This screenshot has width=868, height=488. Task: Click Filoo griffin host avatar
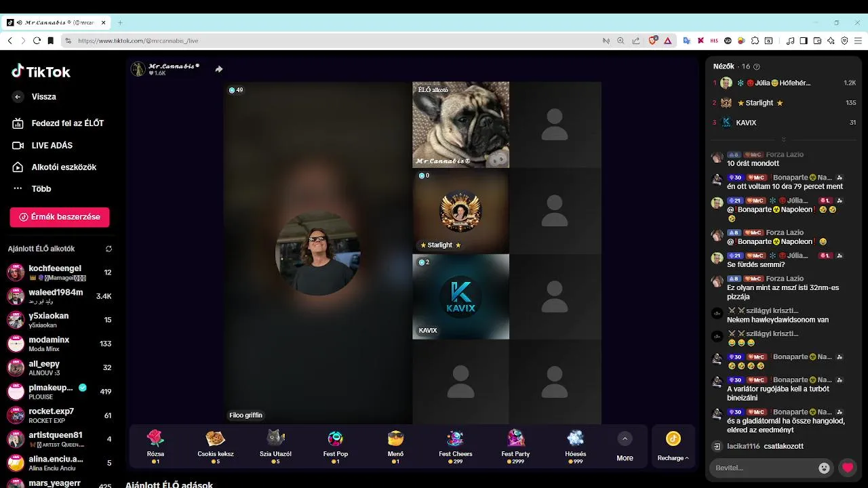(x=317, y=253)
